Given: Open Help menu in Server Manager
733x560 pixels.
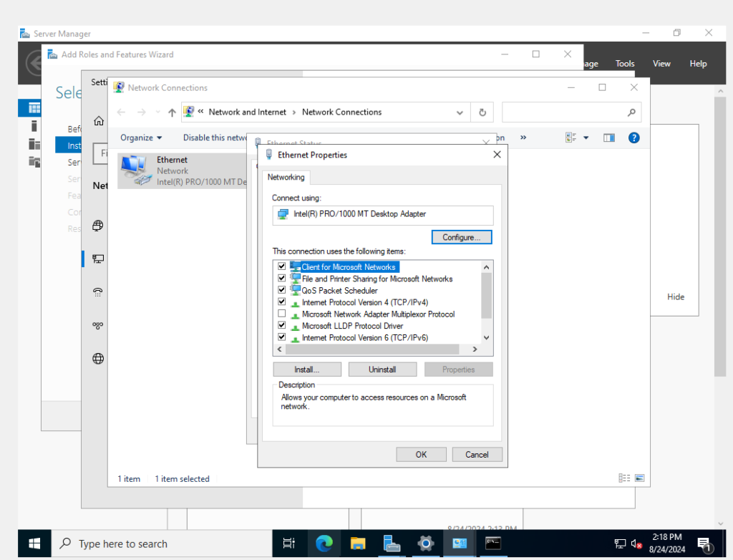Looking at the screenshot, I should coord(698,64).
